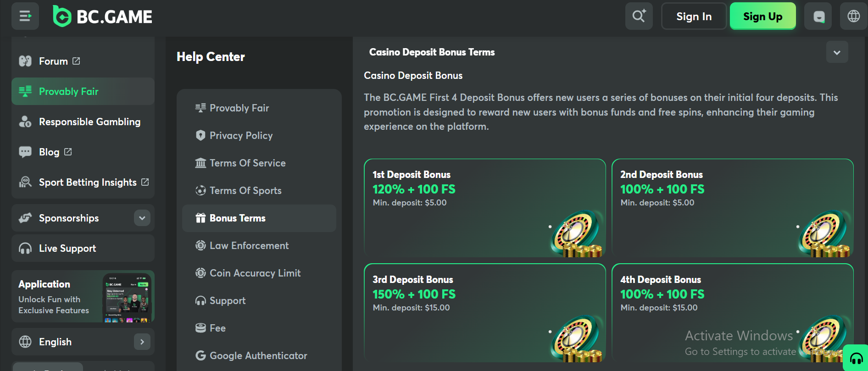Click the Sign In button
The height and width of the screenshot is (371, 868).
click(x=694, y=17)
